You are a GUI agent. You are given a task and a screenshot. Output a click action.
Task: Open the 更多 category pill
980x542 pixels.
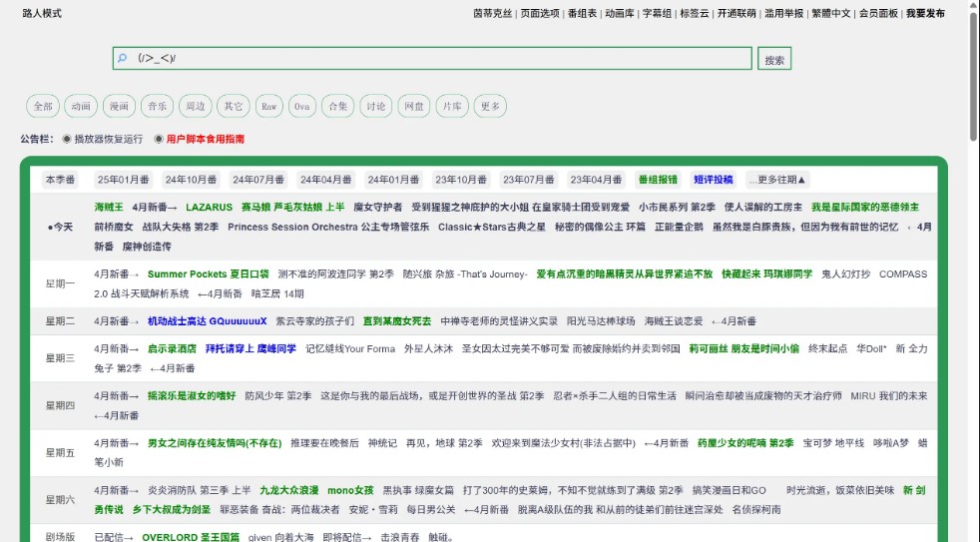point(488,107)
